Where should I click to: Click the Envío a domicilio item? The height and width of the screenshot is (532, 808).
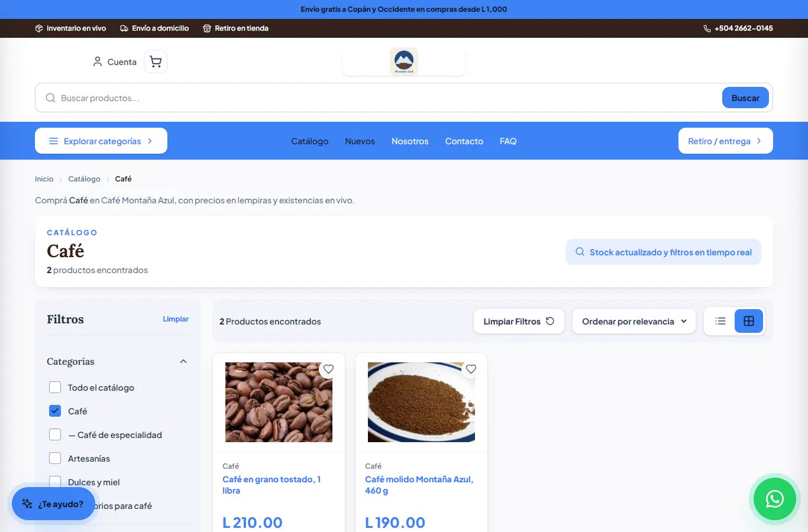[154, 28]
